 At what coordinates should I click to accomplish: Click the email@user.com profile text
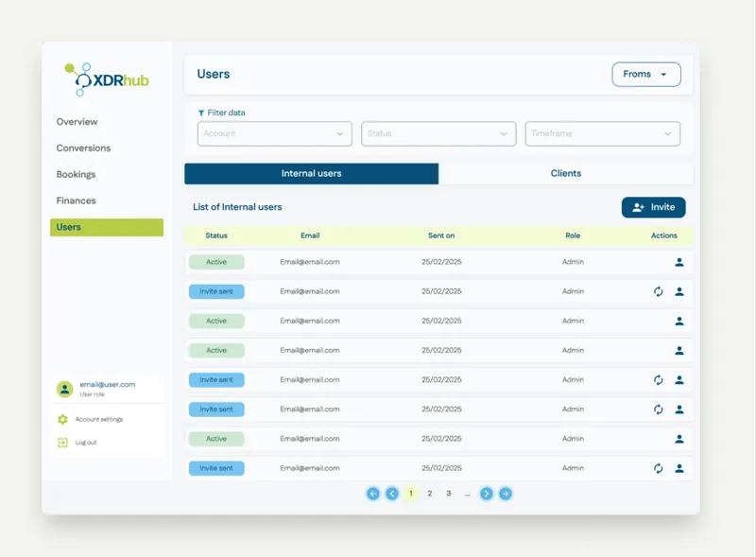(x=107, y=385)
